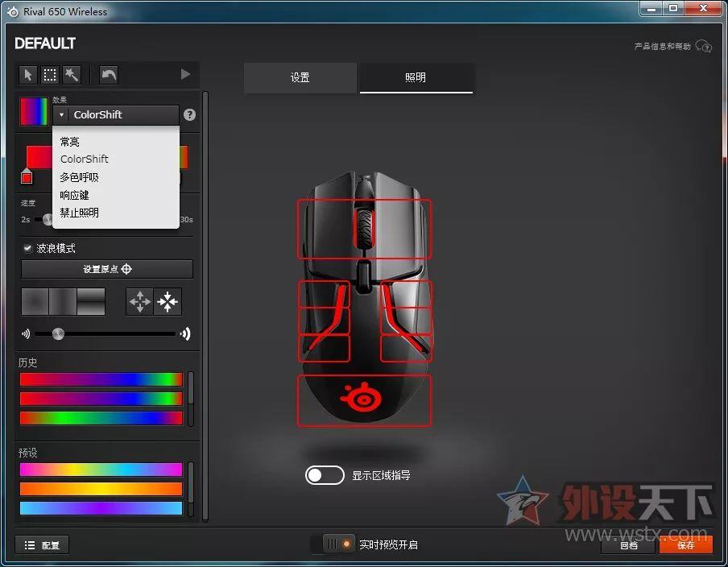This screenshot has height=567, width=728.
Task: Apply the second history gradient
Action: click(x=101, y=399)
